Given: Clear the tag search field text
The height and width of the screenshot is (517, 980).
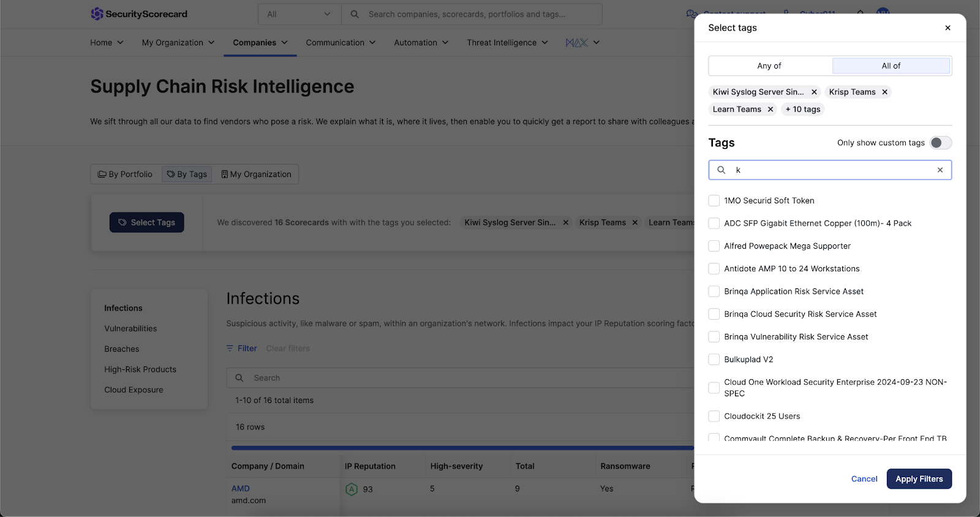Looking at the screenshot, I should click(940, 170).
